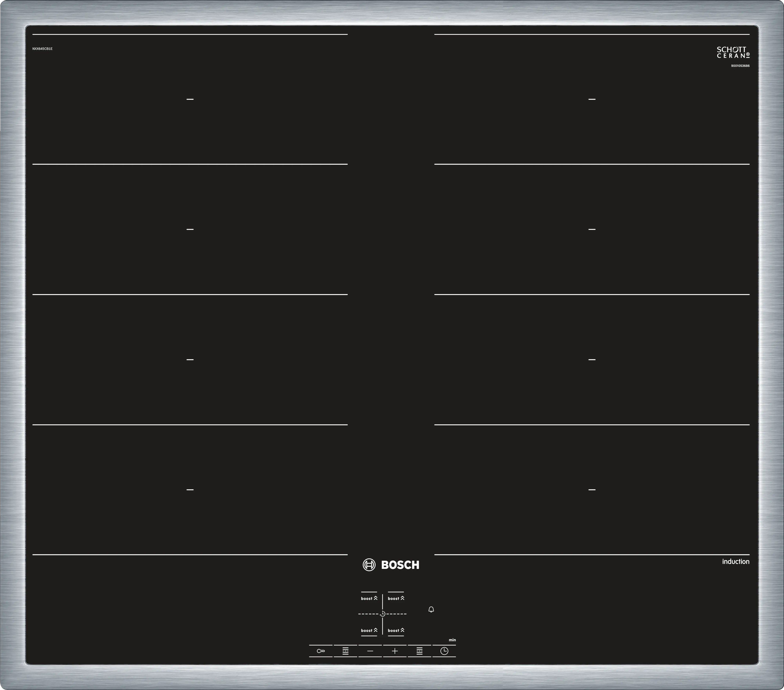
Task: Tap the right flex zone bars icon
Action: point(419,651)
